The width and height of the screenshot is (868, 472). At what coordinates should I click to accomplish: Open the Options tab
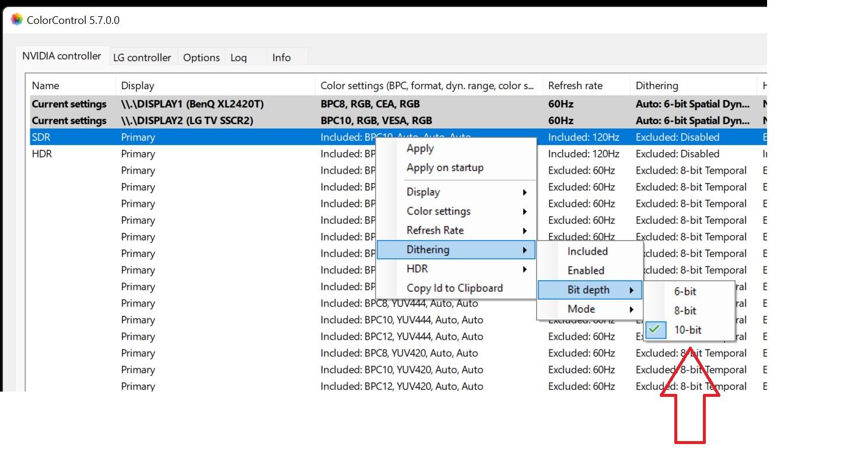pos(201,57)
